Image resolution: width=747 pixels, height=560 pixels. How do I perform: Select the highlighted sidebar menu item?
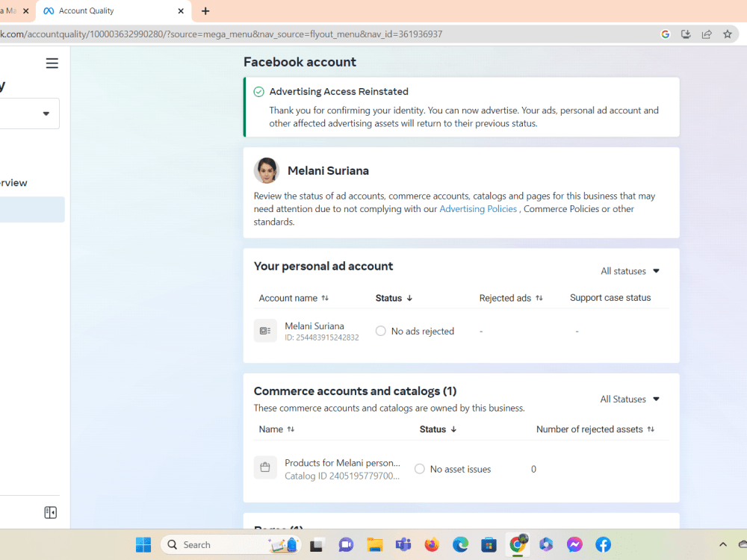click(x=32, y=210)
